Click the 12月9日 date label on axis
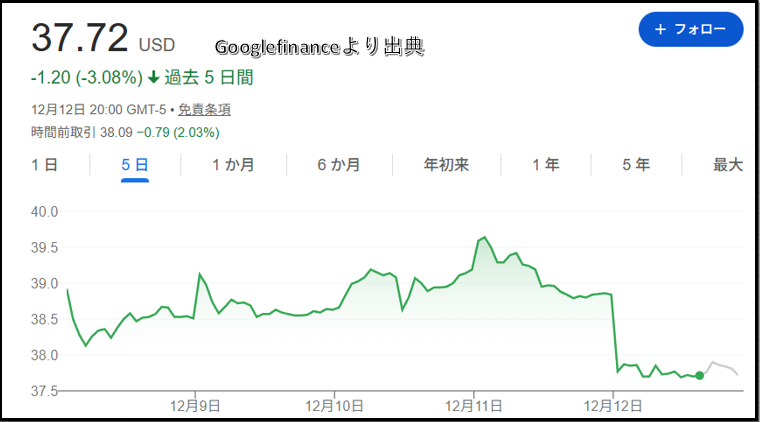Viewport: 760px width, 422px height. [195, 405]
